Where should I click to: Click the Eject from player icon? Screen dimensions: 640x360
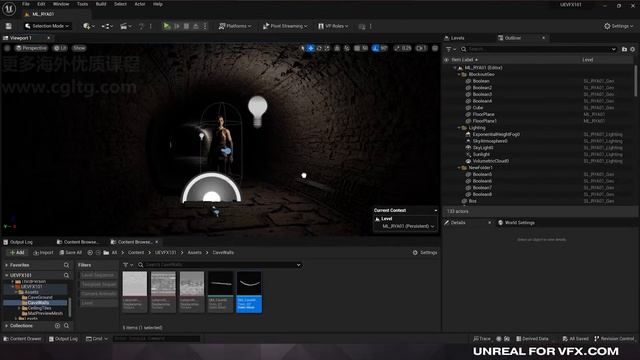tap(196, 26)
